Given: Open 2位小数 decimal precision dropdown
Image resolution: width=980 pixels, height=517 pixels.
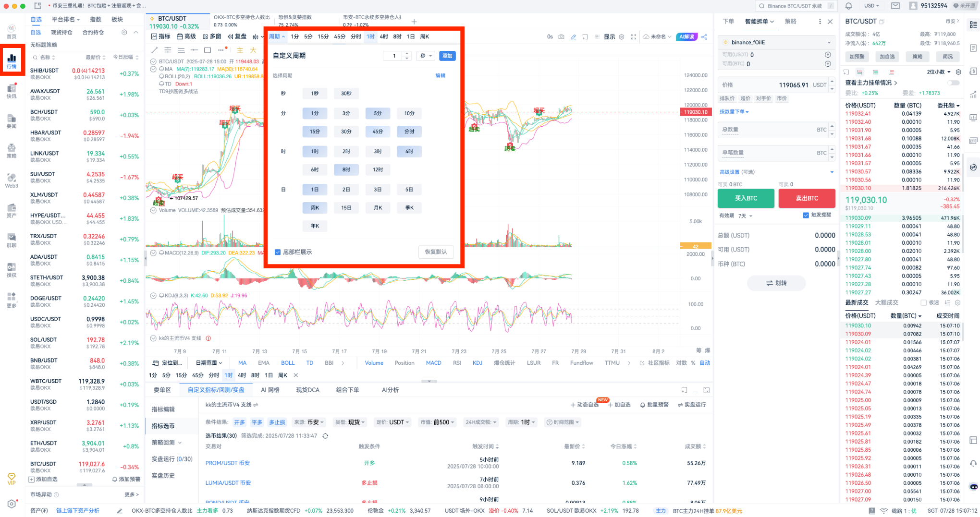Looking at the screenshot, I should click(939, 72).
